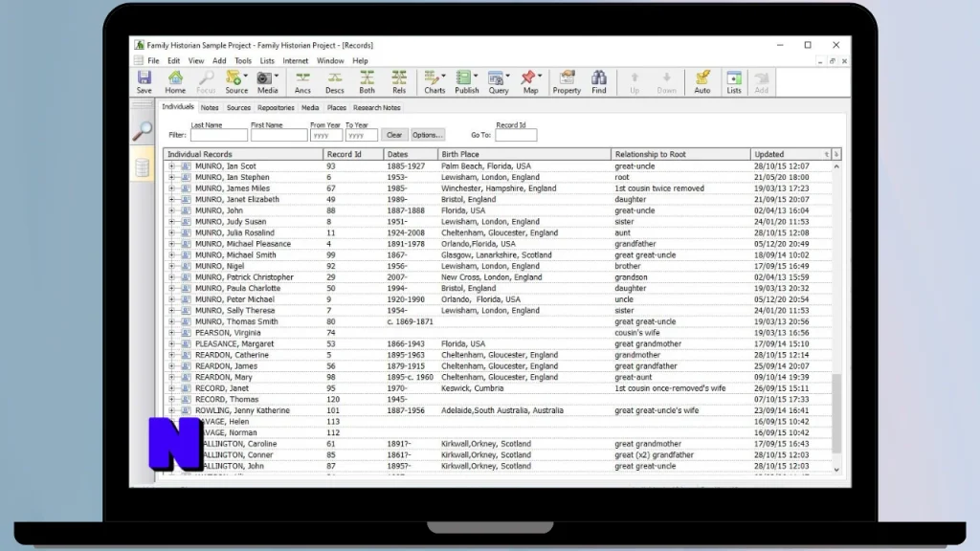The image size is (980, 551).
Task: Click the Options... button
Action: [428, 135]
